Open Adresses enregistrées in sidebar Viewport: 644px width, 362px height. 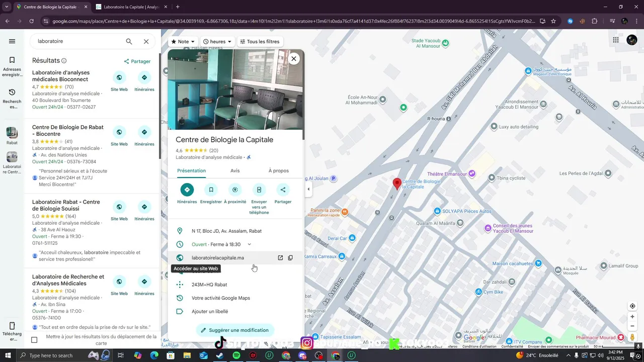click(x=12, y=66)
